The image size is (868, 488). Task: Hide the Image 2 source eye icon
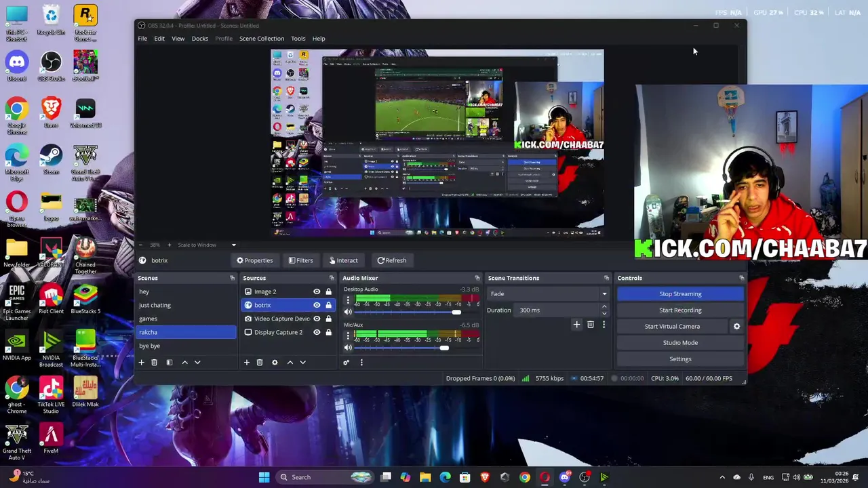317,292
